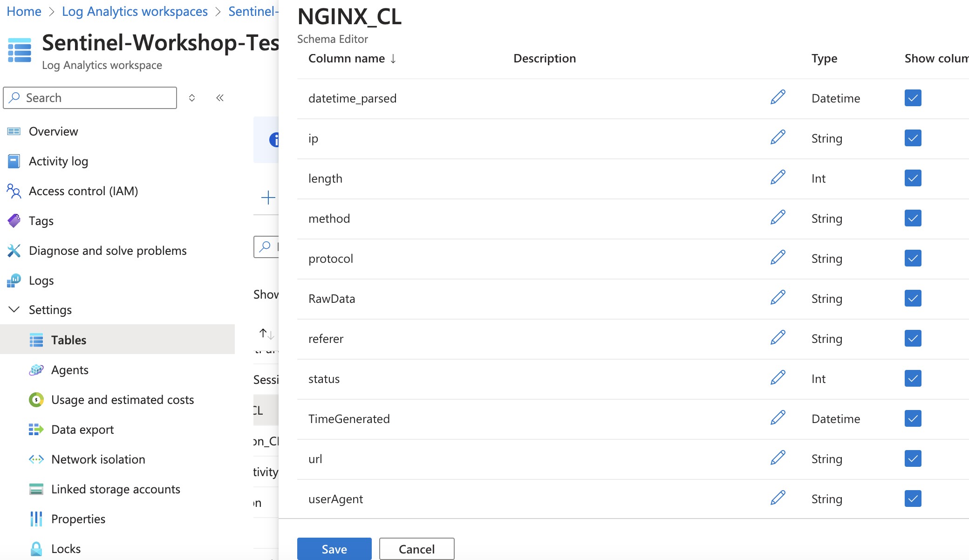Edit the TimeGenerated column description
Image resolution: width=969 pixels, height=560 pixels.
(778, 418)
